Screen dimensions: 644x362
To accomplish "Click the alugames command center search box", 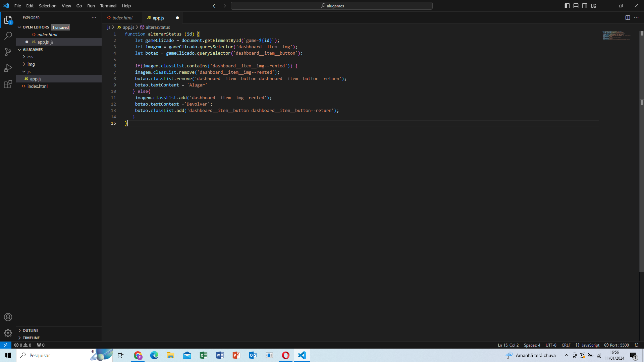I will 332,6.
